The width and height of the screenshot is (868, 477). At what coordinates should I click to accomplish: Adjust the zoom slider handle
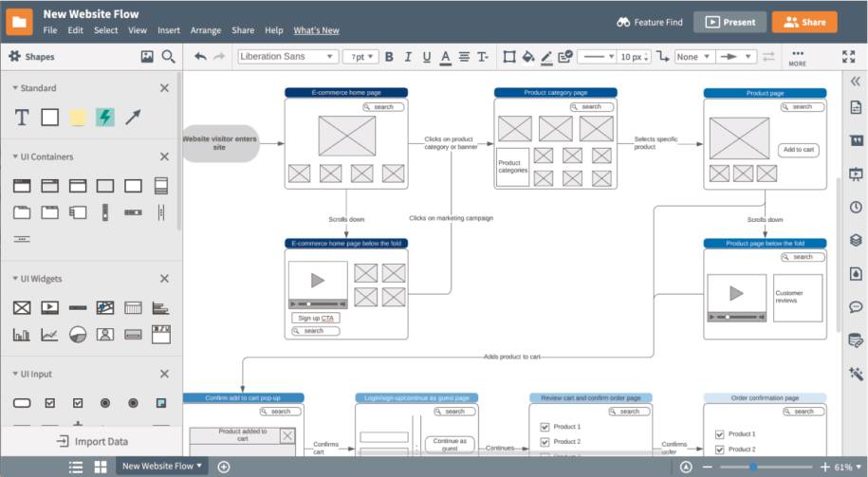click(753, 467)
